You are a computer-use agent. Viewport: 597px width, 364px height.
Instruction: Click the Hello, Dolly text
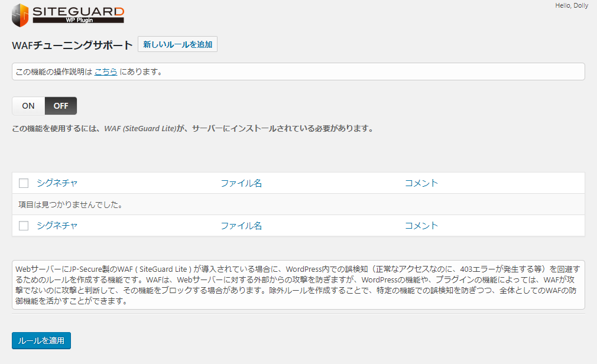click(x=572, y=6)
